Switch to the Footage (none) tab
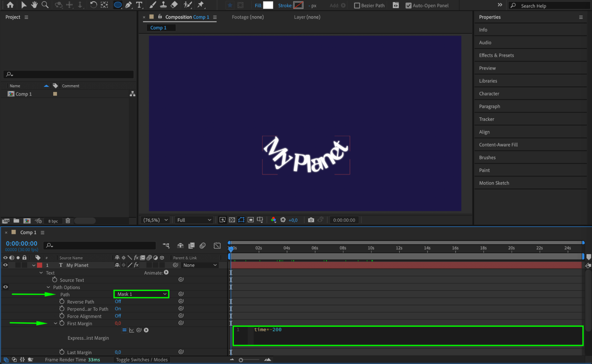The image size is (592, 364). tap(248, 17)
